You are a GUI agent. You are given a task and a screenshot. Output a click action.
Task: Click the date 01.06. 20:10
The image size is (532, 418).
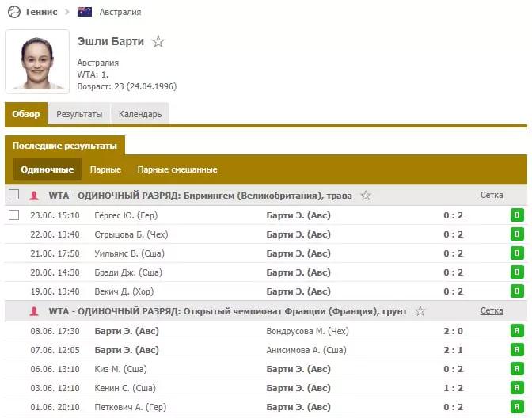[x=55, y=407]
